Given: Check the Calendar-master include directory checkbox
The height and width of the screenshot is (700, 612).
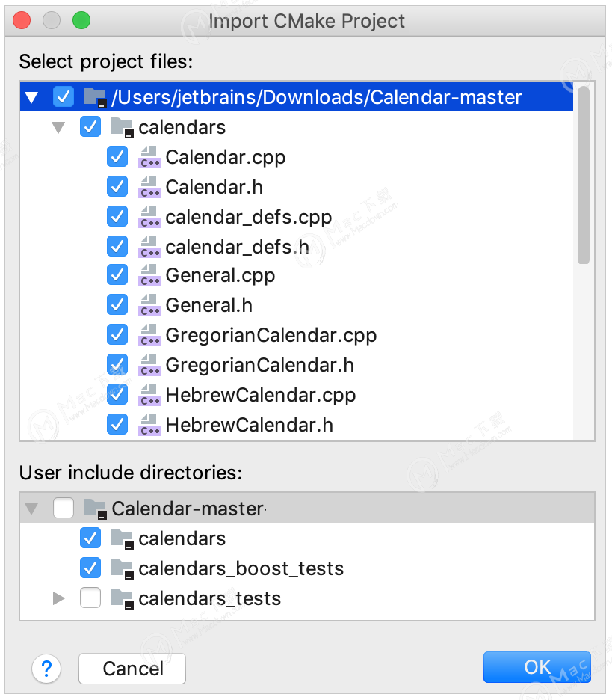Looking at the screenshot, I should [x=64, y=508].
